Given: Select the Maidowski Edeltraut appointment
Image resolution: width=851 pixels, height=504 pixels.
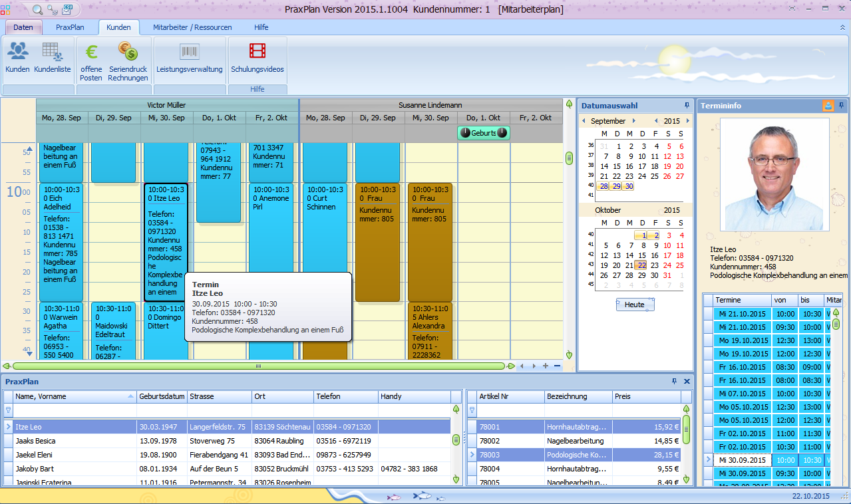Looking at the screenshot, I should 113,331.
